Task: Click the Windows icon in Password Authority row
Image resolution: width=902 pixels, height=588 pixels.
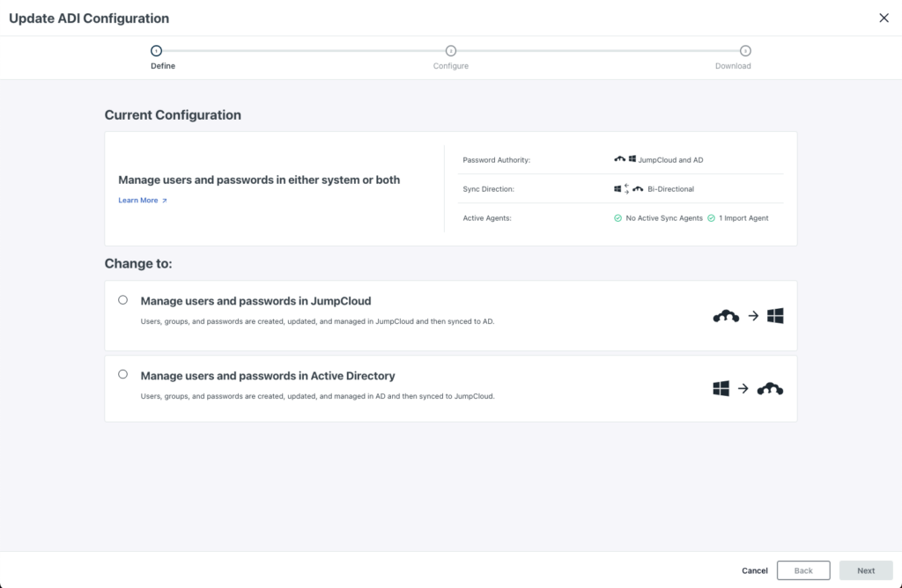Action: [632, 159]
